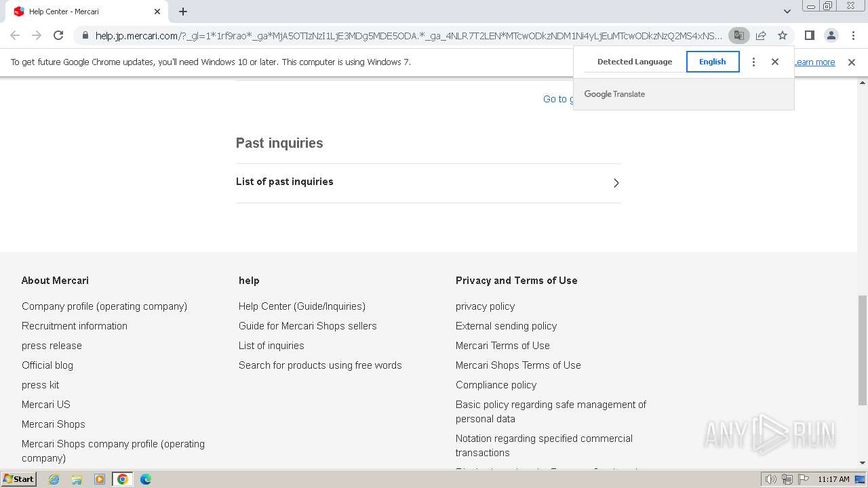Image resolution: width=868 pixels, height=488 pixels.
Task: Open Mercari Shops company profile link
Action: [113, 451]
